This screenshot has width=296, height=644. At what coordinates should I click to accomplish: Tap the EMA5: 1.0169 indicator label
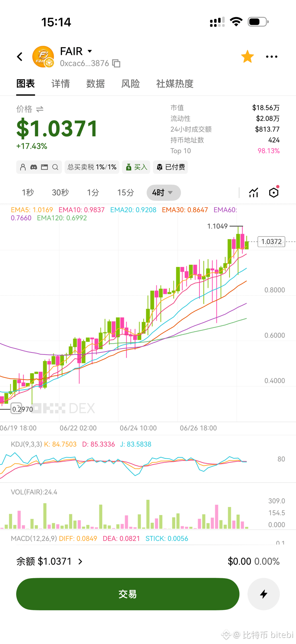(x=32, y=210)
